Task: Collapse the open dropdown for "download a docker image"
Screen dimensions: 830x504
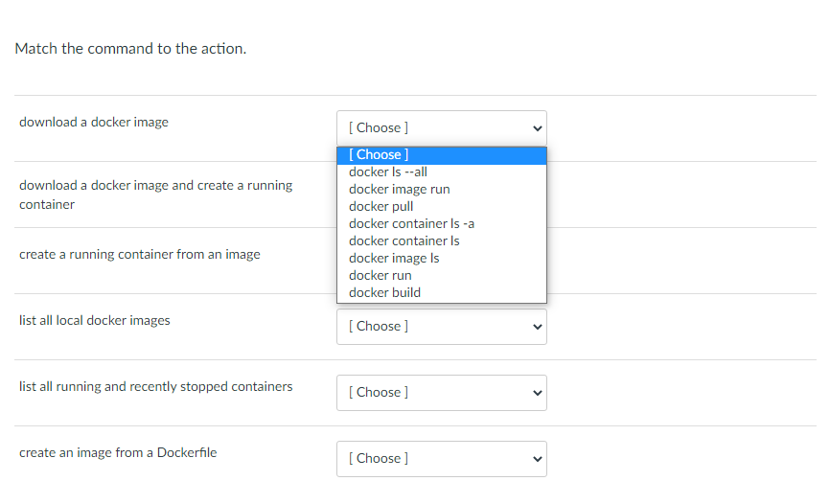Action: tap(441, 127)
